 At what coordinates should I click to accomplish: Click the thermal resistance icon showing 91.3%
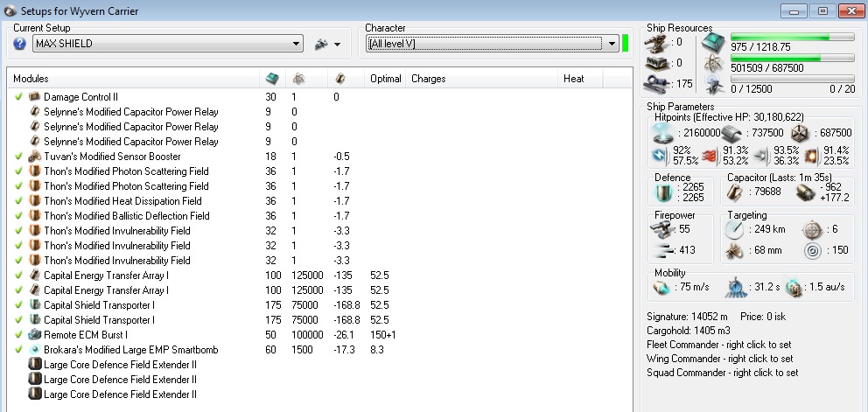click(712, 157)
